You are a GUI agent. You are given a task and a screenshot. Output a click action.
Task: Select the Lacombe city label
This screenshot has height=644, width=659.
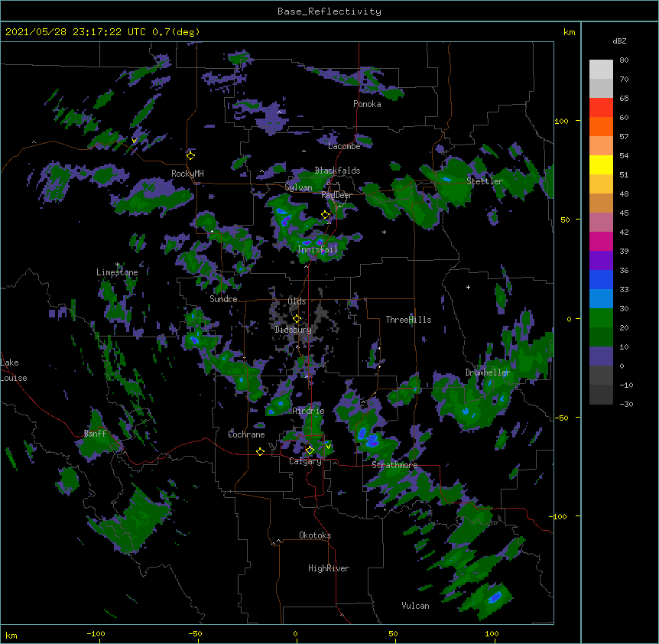(344, 146)
